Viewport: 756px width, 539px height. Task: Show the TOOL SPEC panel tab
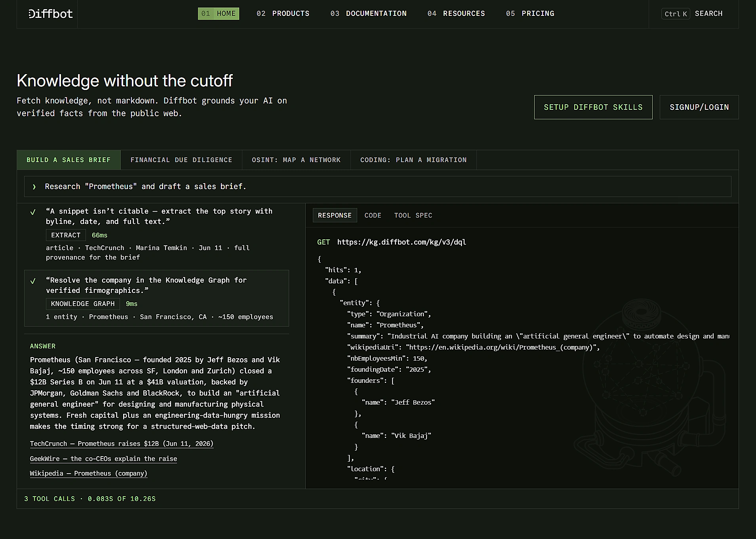(x=413, y=215)
